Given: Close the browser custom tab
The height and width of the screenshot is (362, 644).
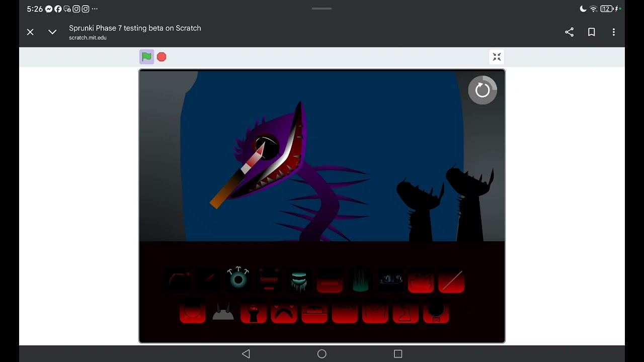Looking at the screenshot, I should point(30,32).
